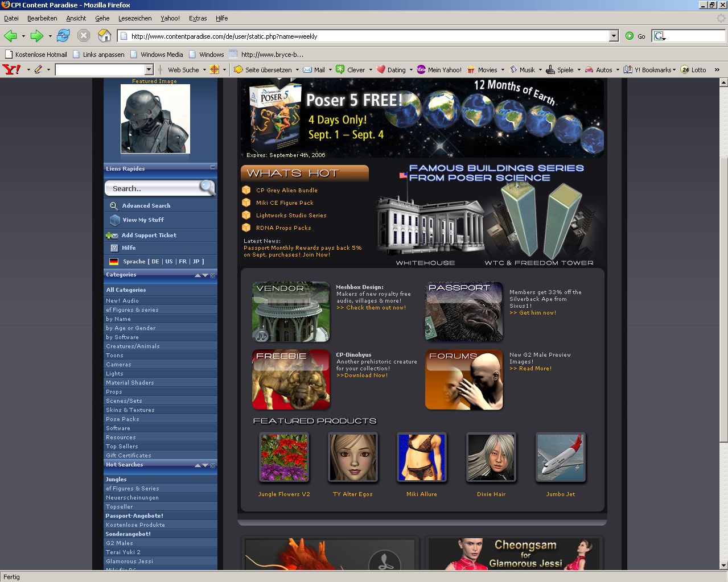
Task: Open the Miki CE Figure Pack link
Action: 285,203
